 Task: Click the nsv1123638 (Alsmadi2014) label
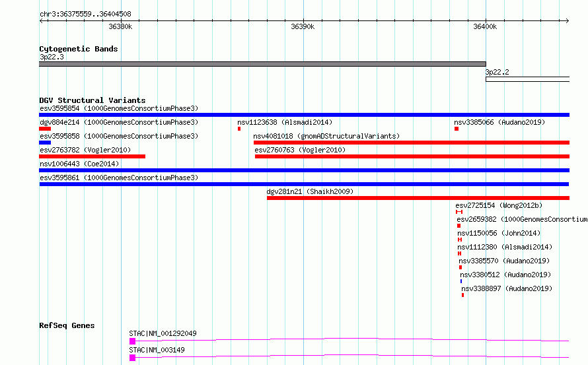285,122
